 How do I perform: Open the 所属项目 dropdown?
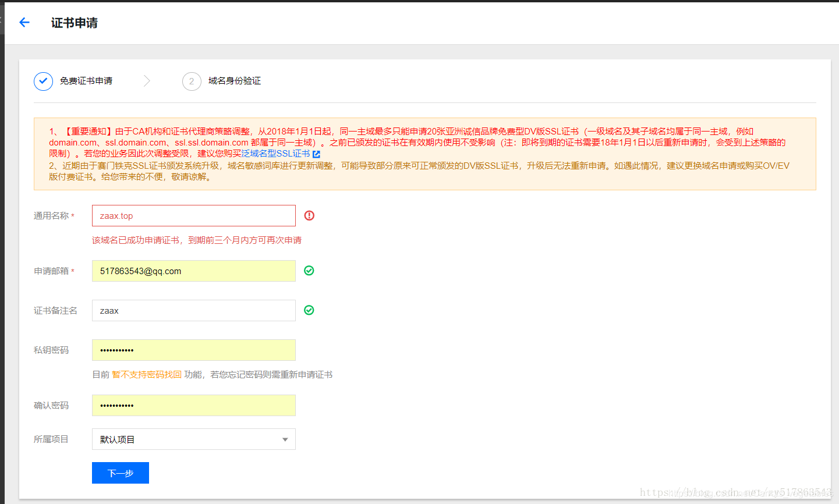(194, 439)
